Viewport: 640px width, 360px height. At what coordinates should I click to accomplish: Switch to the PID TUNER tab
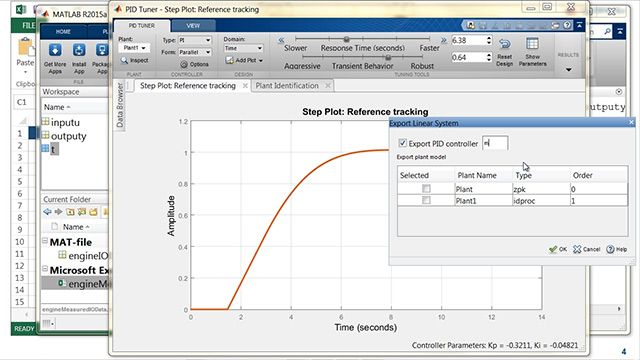click(x=142, y=25)
